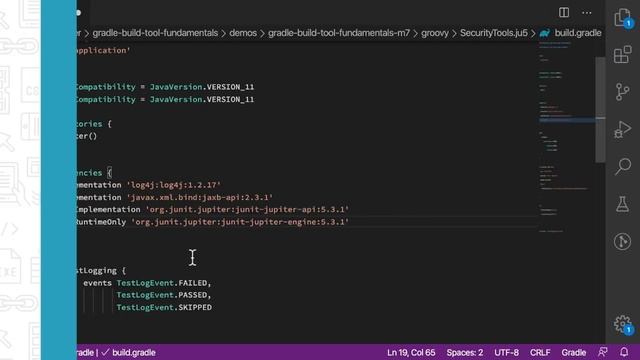Click the code minimap
Screen dimensions: 640x360
[x=567, y=139]
